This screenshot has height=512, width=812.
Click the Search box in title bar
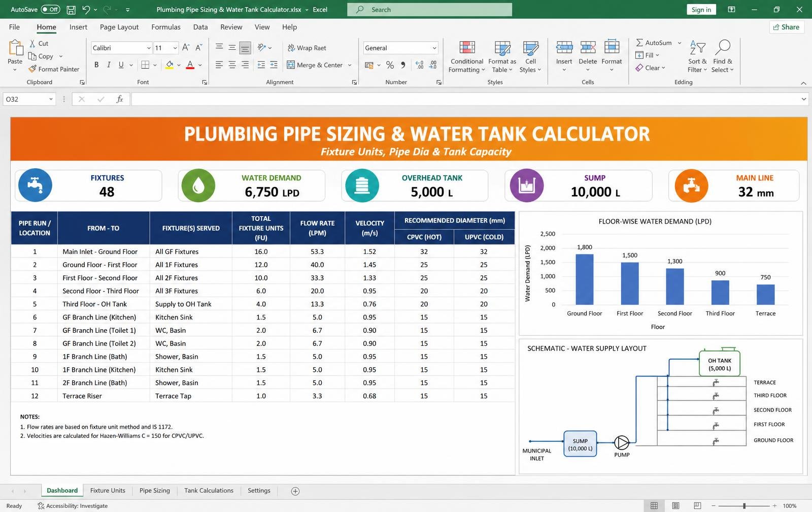point(429,10)
